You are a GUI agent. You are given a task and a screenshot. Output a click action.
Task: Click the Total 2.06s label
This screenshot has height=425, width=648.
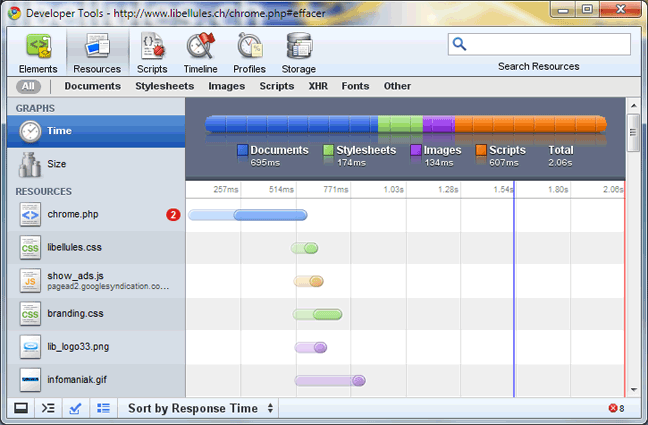[561, 156]
